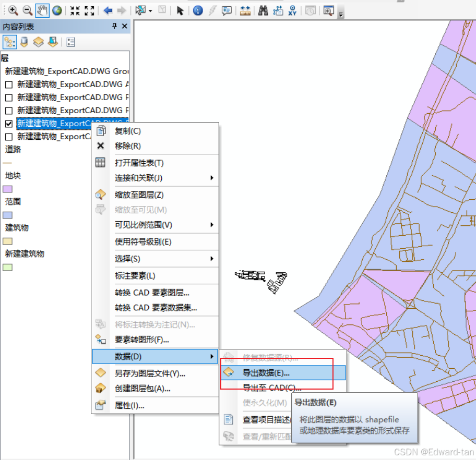Switch to List By Visibility
Image resolution: width=476 pixels, height=460 pixels.
point(39,42)
